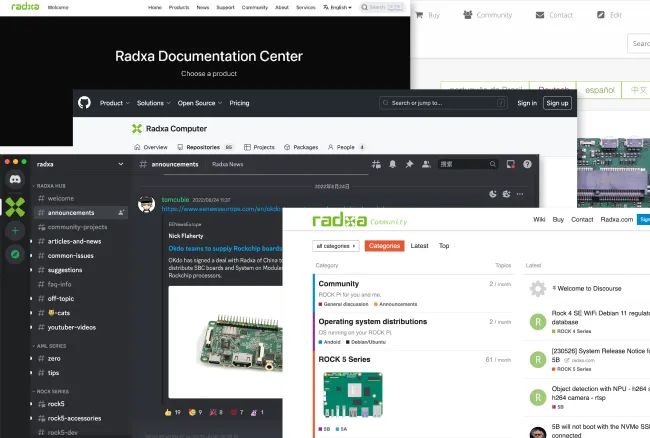Select the youtuber-videos channel in Discord
650x438 pixels.
coord(72,327)
